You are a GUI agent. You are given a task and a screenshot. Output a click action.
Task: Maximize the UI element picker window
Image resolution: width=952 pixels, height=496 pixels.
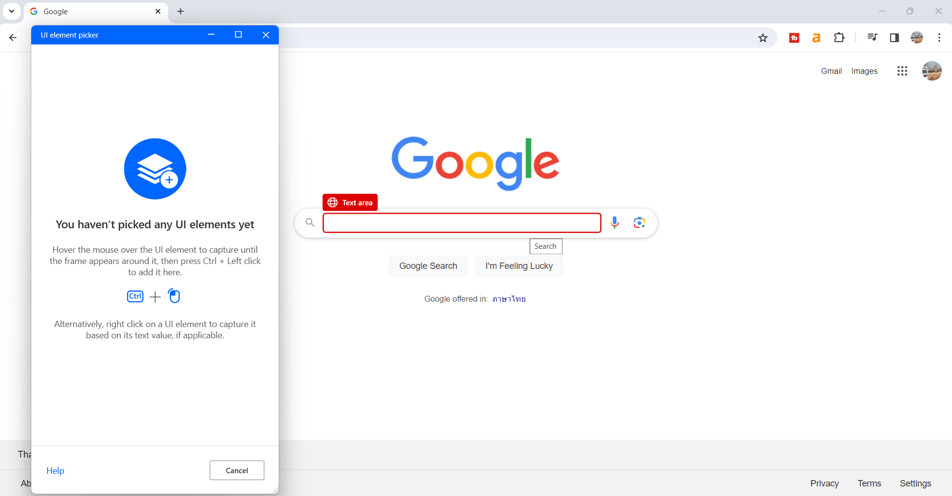(x=238, y=35)
